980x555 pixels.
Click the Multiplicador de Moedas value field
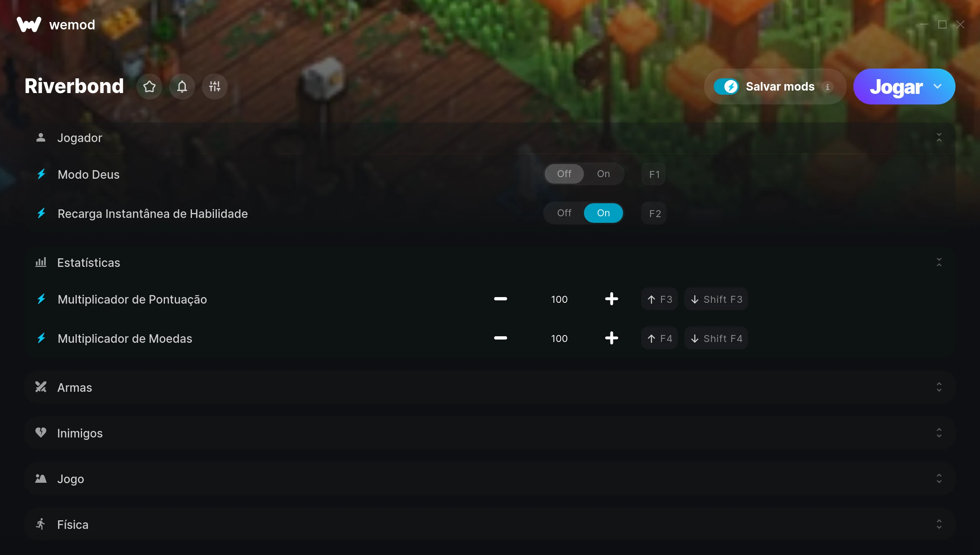pos(559,338)
